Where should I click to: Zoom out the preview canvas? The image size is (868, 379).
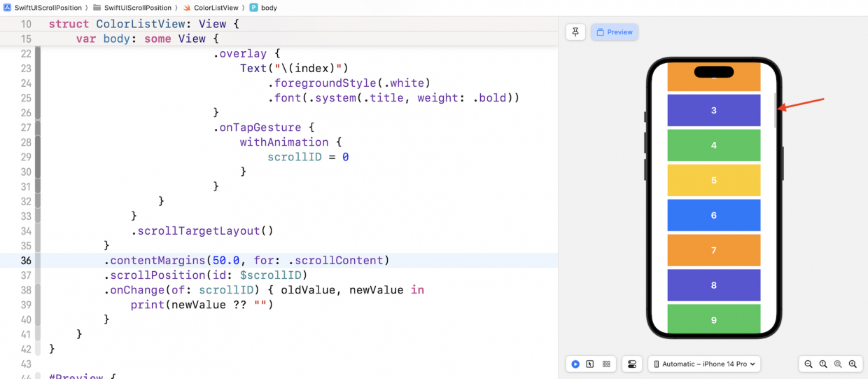pyautogui.click(x=808, y=364)
